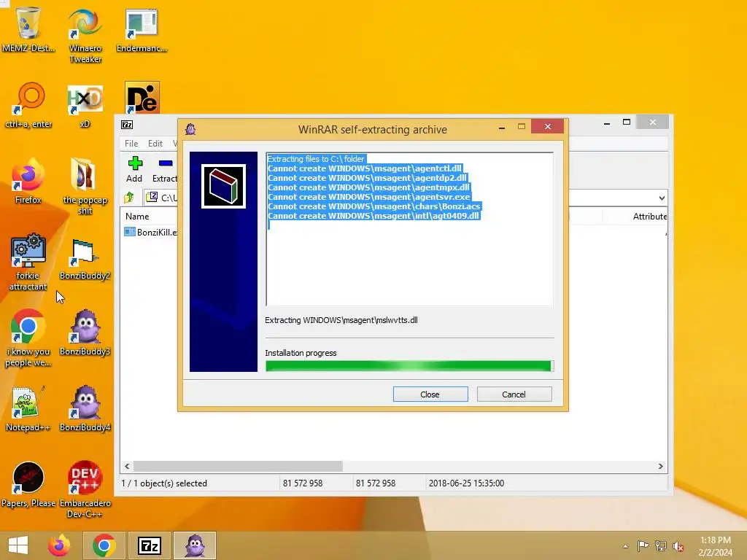The width and height of the screenshot is (747, 560).
Task: Click the 'Cannot create WINDOWS\msagent\agentsvr.exe' line
Action: point(368,197)
